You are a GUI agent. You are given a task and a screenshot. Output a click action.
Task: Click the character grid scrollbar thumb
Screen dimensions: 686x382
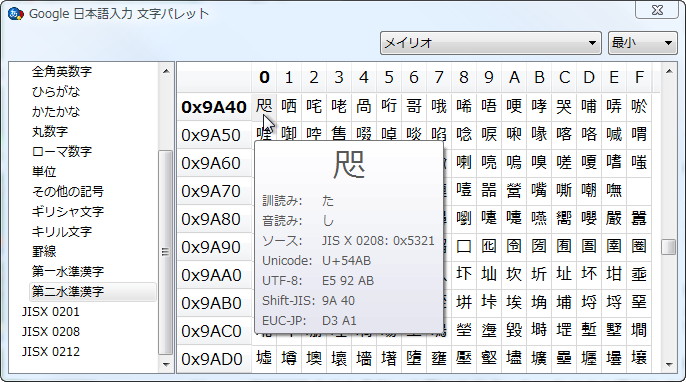pyautogui.click(x=668, y=247)
